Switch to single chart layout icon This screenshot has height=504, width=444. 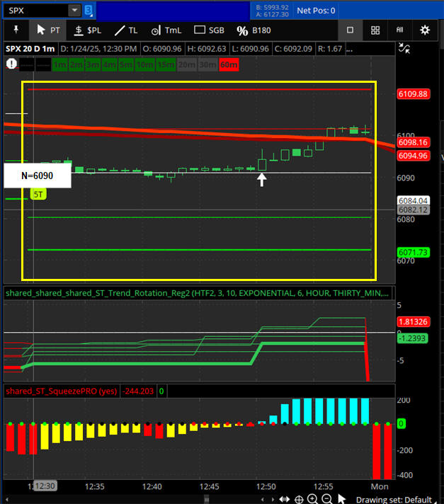click(x=350, y=30)
